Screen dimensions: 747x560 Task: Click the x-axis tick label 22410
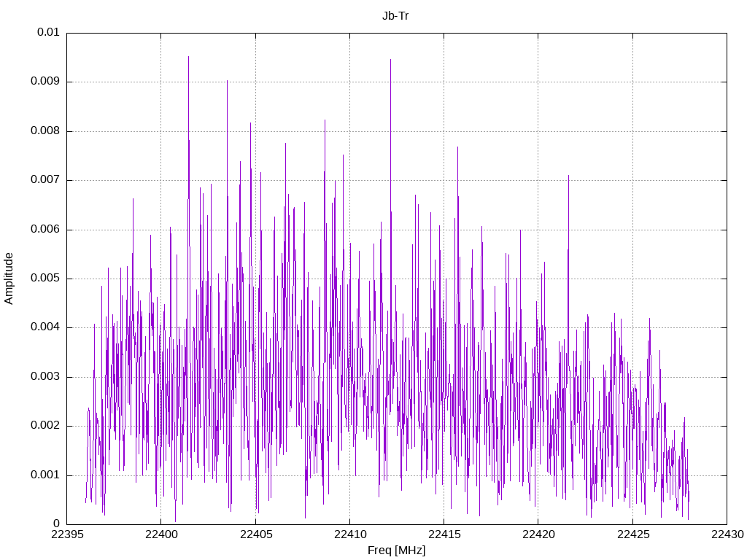[349, 534]
